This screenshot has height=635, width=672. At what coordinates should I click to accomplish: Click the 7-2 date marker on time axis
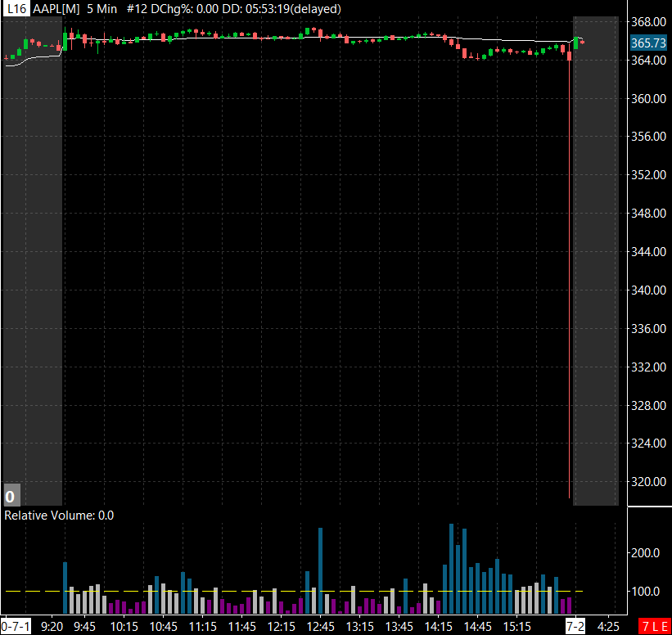(x=575, y=627)
